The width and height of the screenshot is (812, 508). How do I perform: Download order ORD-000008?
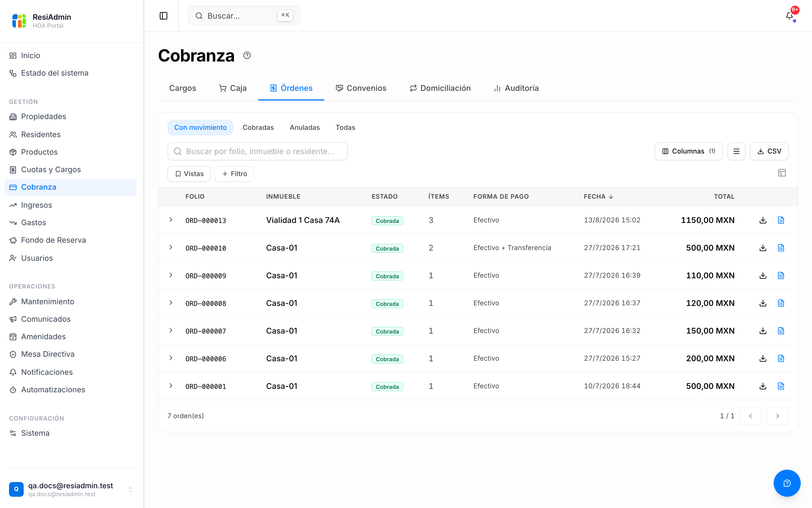pyautogui.click(x=763, y=303)
